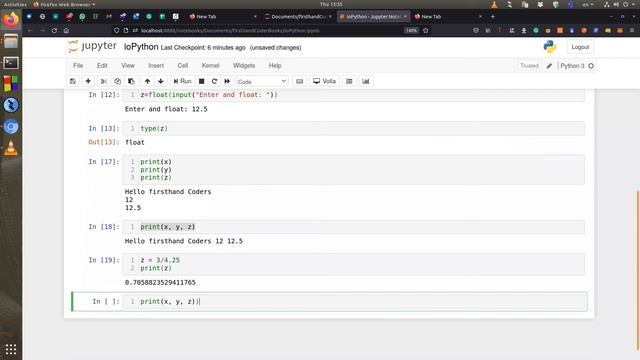Open the command palette keyboard icon
This screenshot has height=360, width=640.
pyautogui.click(x=300, y=81)
